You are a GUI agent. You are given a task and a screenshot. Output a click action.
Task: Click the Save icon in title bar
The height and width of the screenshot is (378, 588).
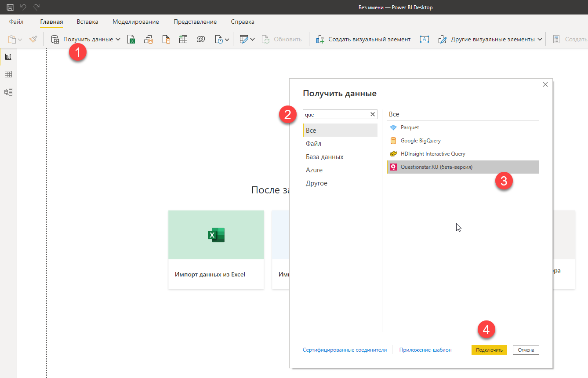(x=10, y=7)
